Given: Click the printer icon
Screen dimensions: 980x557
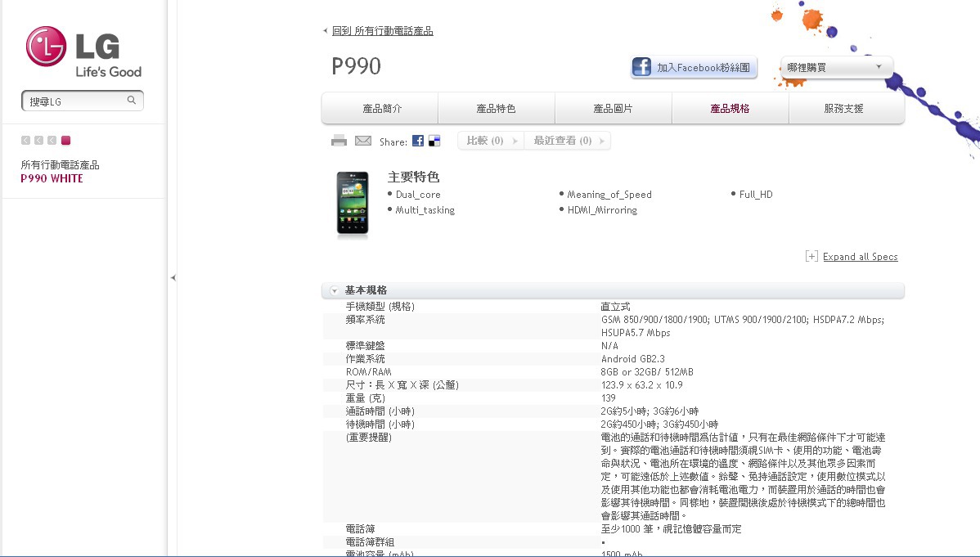Looking at the screenshot, I should [x=339, y=141].
